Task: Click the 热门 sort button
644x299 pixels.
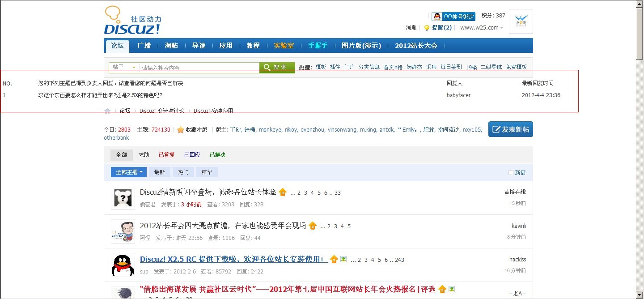Action: click(183, 172)
